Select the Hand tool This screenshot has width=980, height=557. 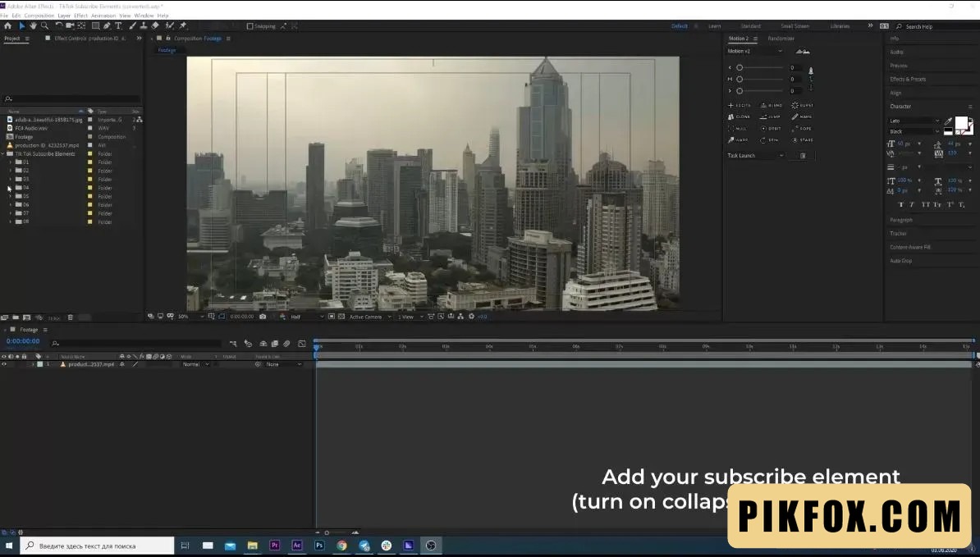tap(33, 26)
